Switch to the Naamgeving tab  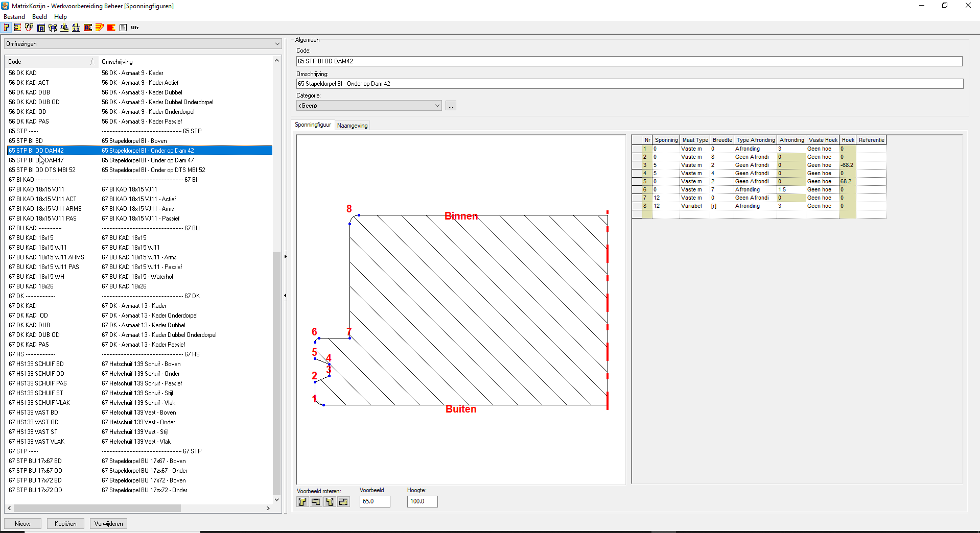(352, 126)
